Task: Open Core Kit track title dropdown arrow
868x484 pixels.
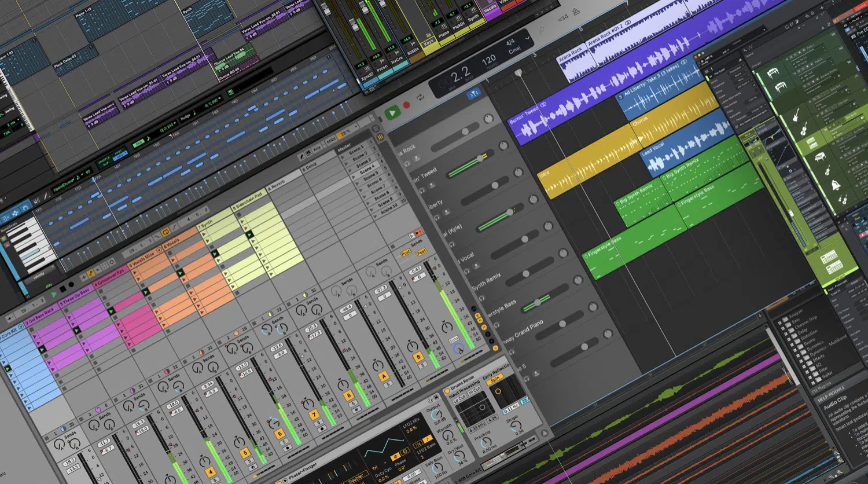Action: [21, 327]
